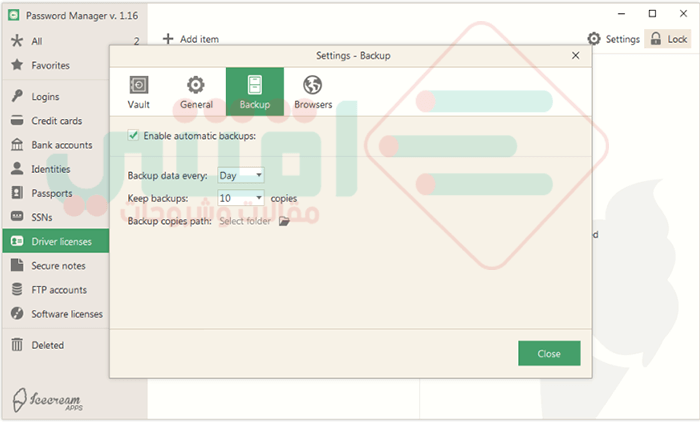
Task: Select the Credit cards card icon
Action: (17, 121)
